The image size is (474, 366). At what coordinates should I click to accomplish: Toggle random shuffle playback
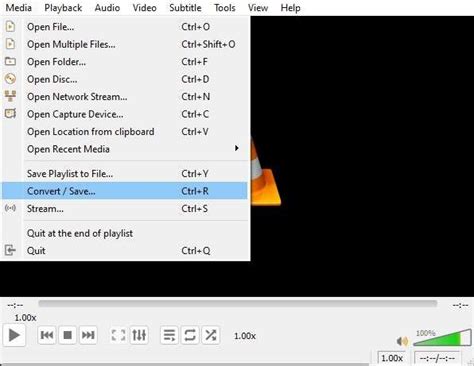click(211, 335)
